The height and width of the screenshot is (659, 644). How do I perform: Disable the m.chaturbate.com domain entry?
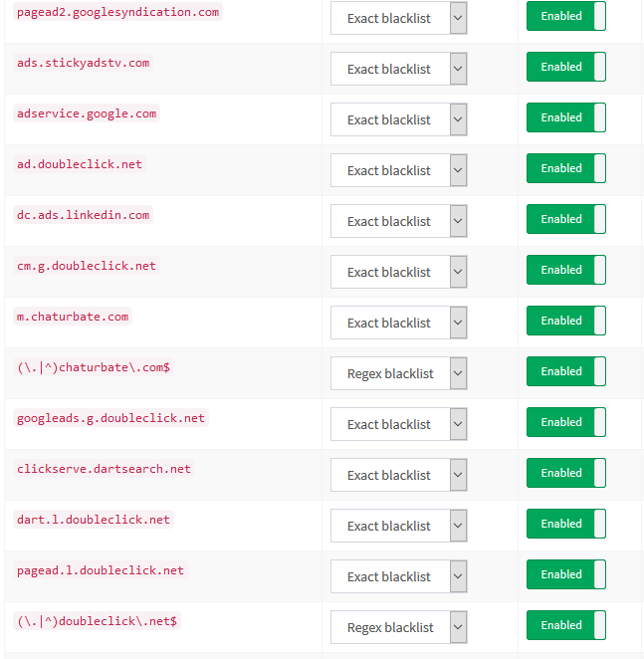(565, 322)
